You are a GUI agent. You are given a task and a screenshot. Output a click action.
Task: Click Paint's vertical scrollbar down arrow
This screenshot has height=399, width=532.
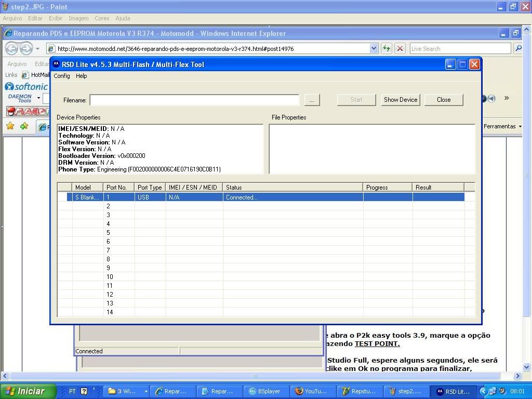point(526,367)
